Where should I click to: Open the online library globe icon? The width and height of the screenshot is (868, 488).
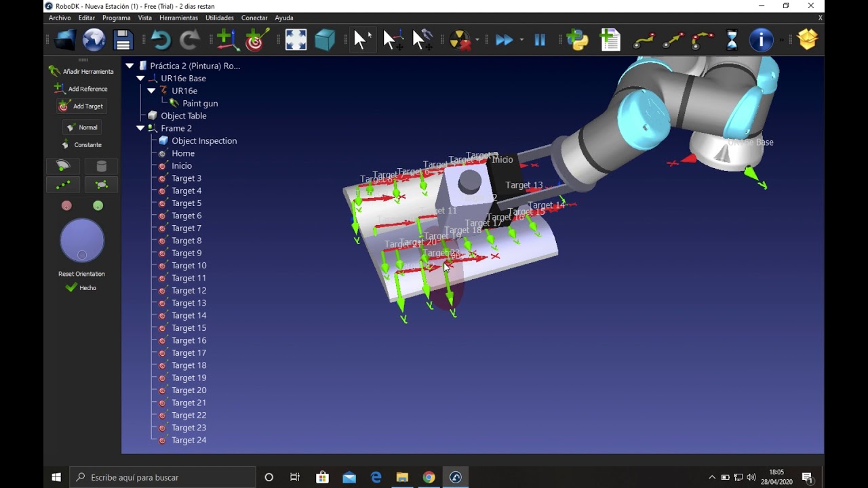click(94, 40)
